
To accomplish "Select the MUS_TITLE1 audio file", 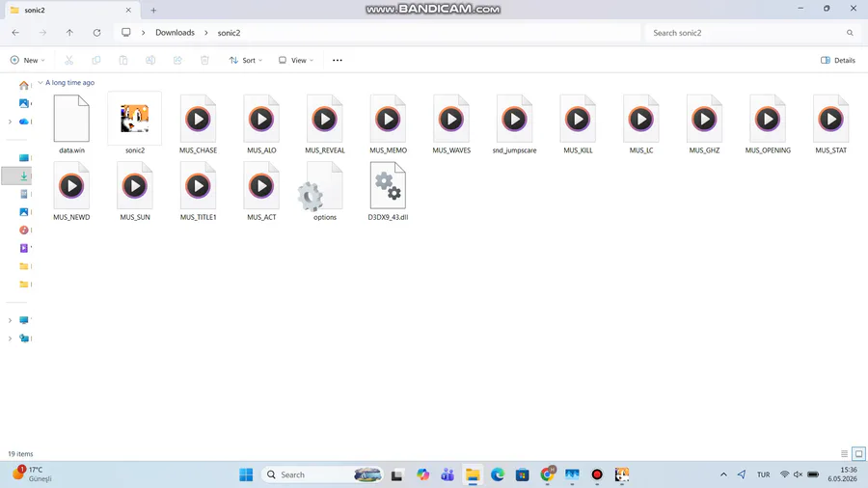I will pyautogui.click(x=198, y=191).
